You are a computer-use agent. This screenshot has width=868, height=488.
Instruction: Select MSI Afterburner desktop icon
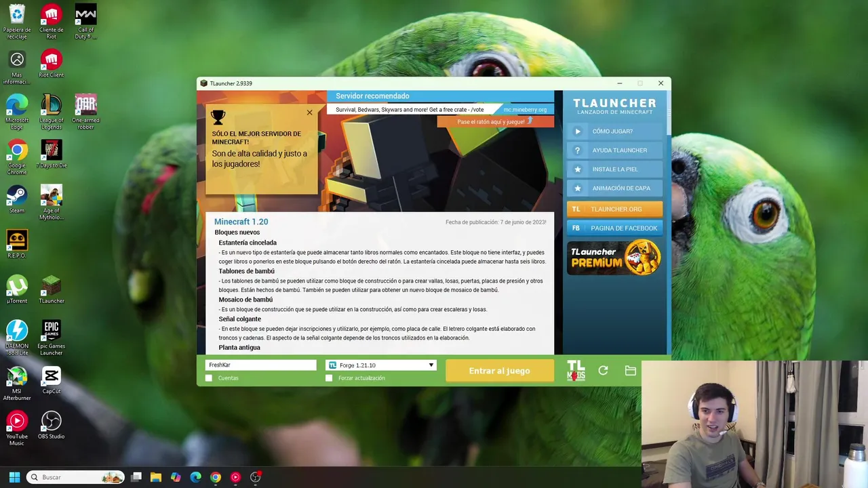[x=17, y=383]
